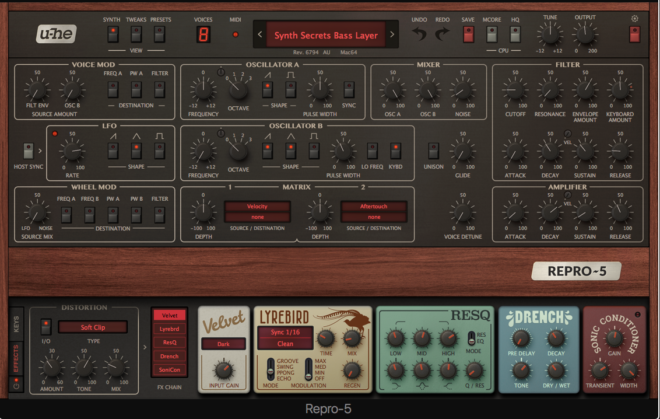This screenshot has width=660, height=419.
Task: Toggle Oscillator A sawtooth shape switch
Action: coord(267,89)
